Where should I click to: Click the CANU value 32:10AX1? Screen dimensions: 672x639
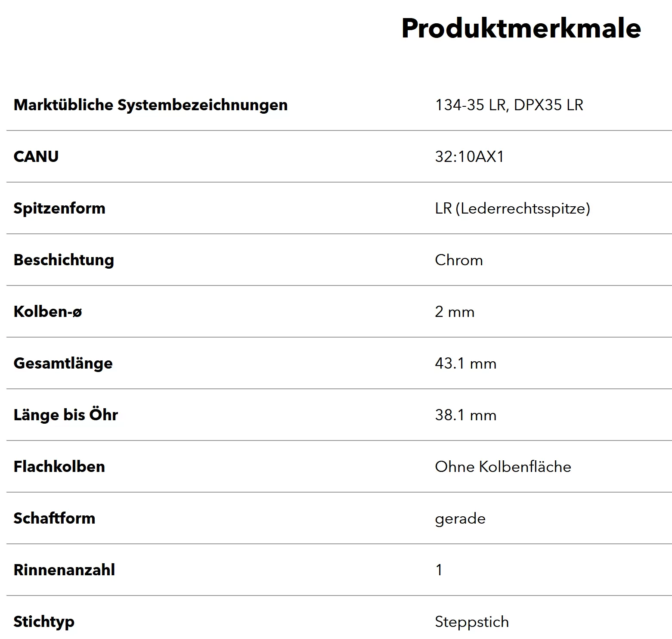coord(469,156)
